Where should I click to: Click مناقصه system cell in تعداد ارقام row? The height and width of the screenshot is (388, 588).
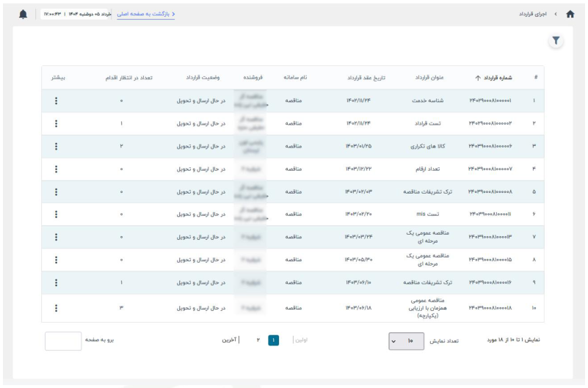[x=294, y=169]
